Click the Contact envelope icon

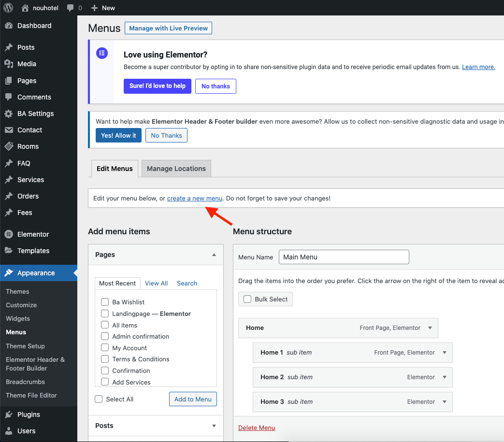click(9, 130)
